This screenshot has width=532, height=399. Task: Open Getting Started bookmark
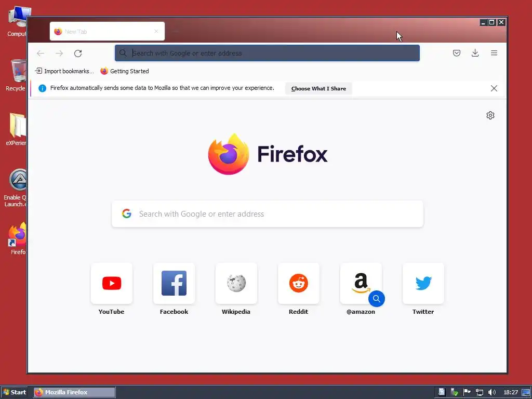coord(125,71)
